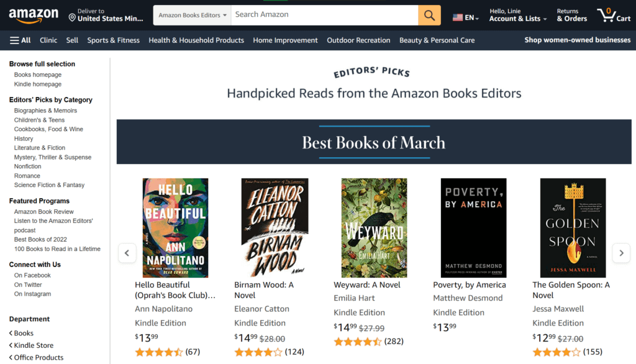The height and width of the screenshot is (364, 636).
Task: Click the Amazon logo
Action: 34,15
